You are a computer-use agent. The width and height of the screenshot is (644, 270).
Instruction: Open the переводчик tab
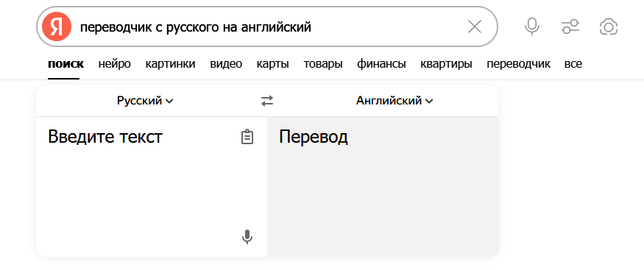click(518, 64)
